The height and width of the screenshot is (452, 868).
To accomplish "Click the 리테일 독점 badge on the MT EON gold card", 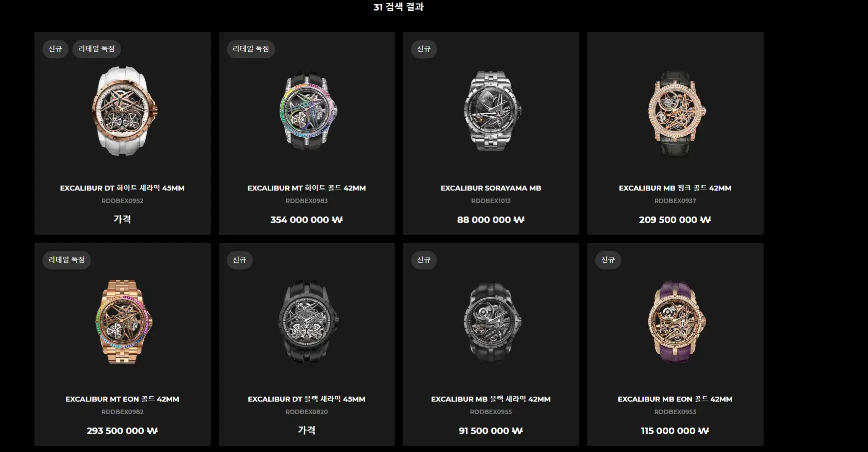I will pos(66,260).
